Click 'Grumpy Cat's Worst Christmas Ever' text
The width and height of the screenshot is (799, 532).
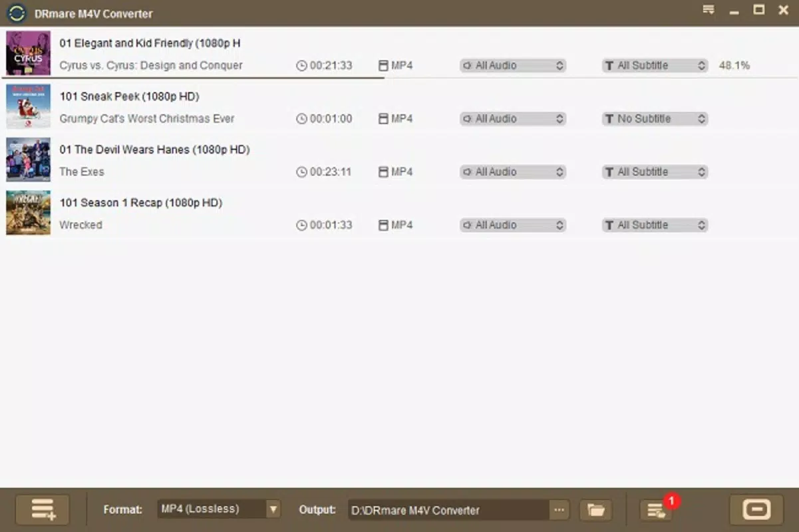pos(147,118)
